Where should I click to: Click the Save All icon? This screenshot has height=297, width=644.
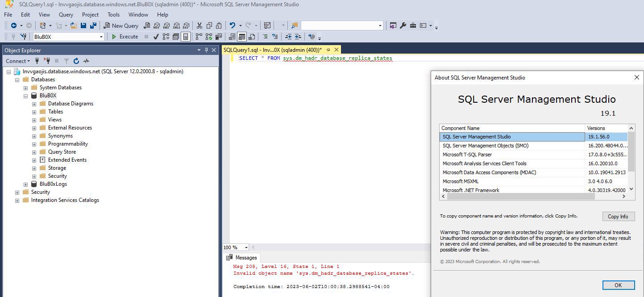pyautogui.click(x=93, y=25)
